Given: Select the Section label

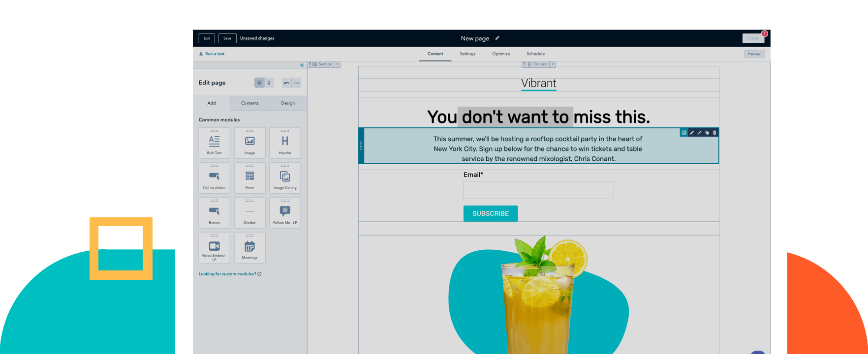Looking at the screenshot, I should pos(325,64).
